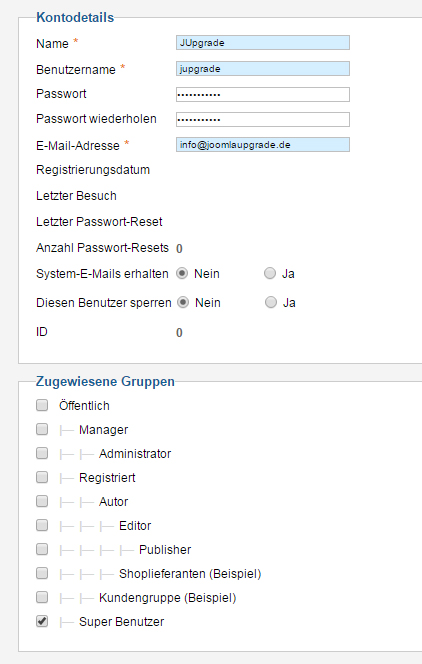Image resolution: width=422 pixels, height=664 pixels.
Task: Click the Name input field
Action: click(x=263, y=43)
